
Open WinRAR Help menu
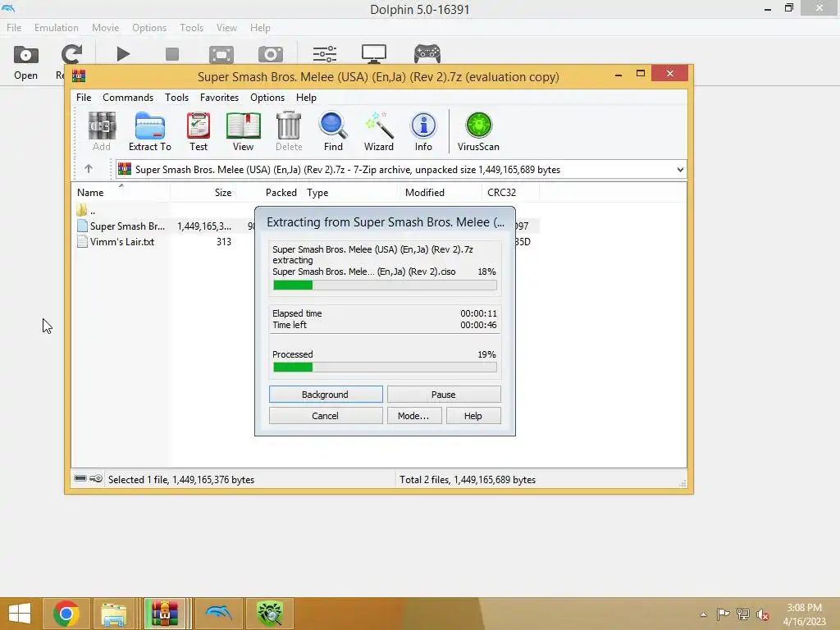307,98
